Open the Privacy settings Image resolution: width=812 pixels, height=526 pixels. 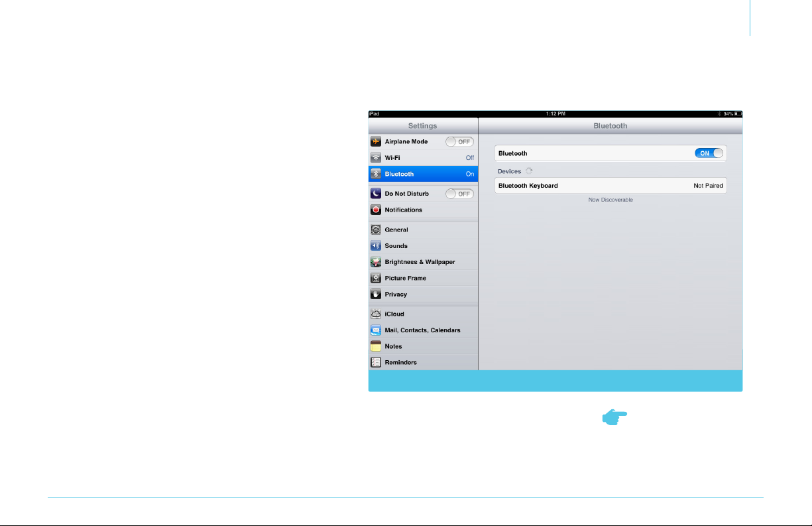[423, 294]
